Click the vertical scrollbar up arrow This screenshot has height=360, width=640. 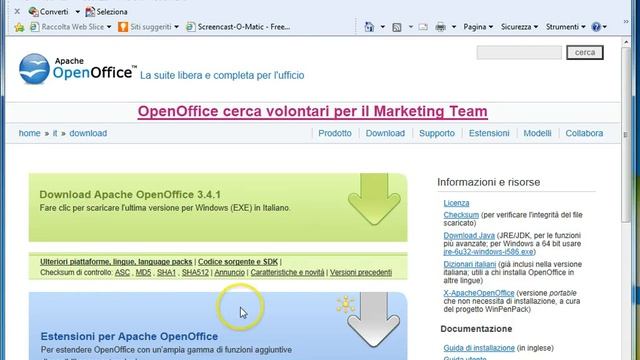[626, 42]
